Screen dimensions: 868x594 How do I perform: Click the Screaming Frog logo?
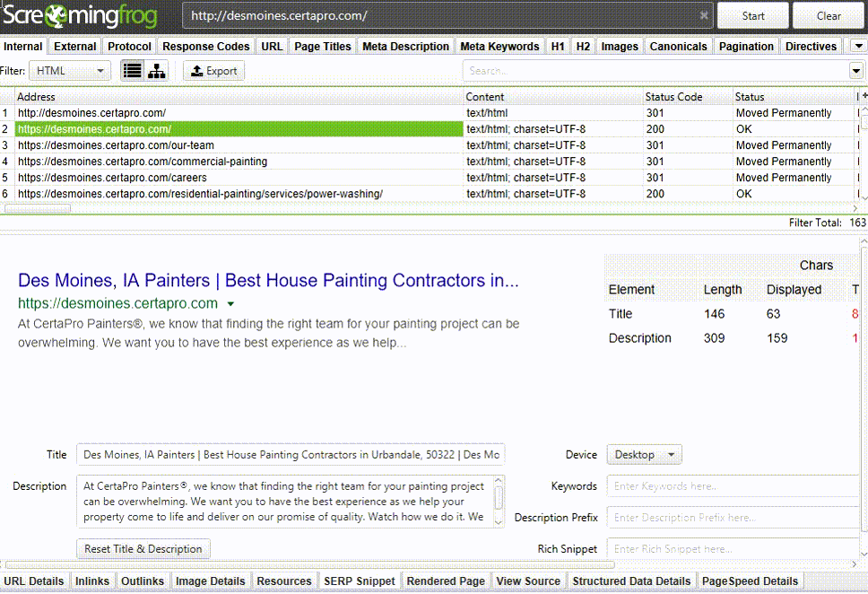click(81, 15)
